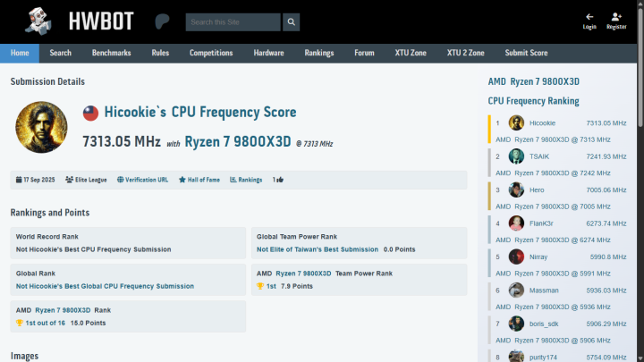This screenshot has height=362, width=644.
Task: Click the Taiwan flag icon
Action: click(90, 114)
